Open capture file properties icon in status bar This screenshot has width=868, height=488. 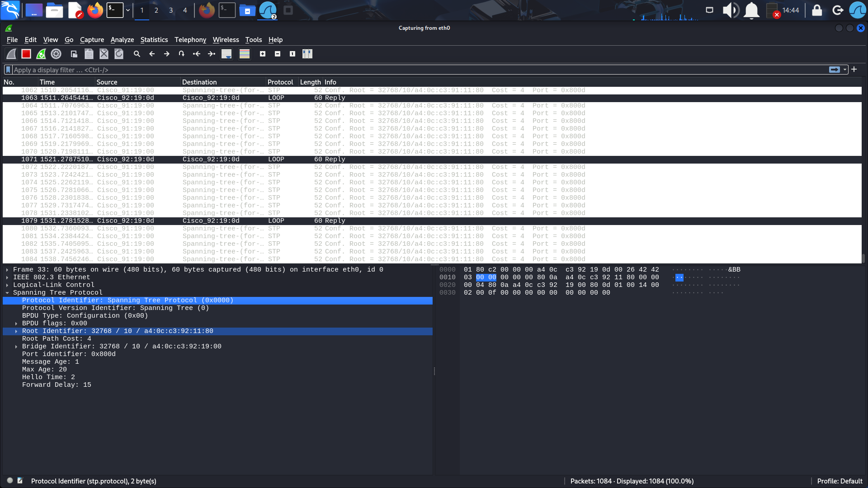click(x=20, y=481)
